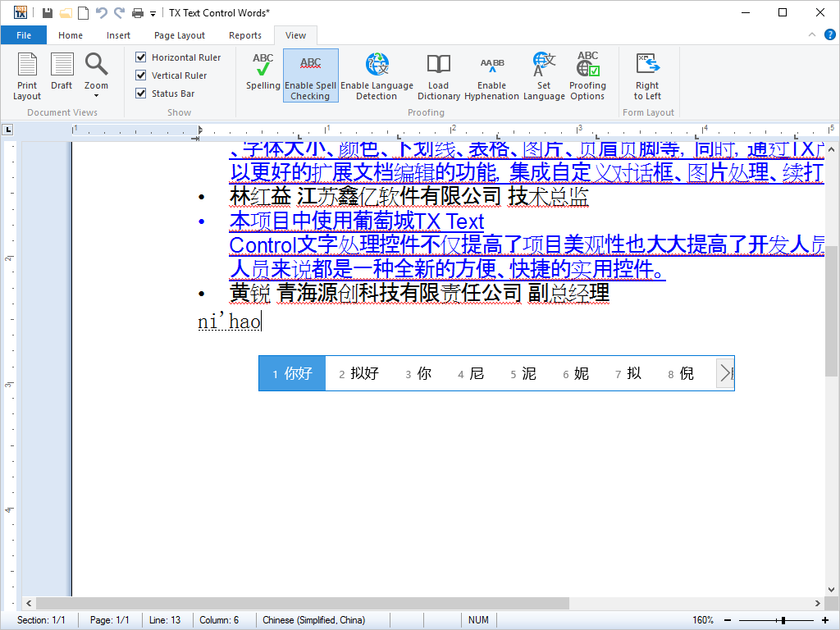Open the File menu tab

point(24,35)
